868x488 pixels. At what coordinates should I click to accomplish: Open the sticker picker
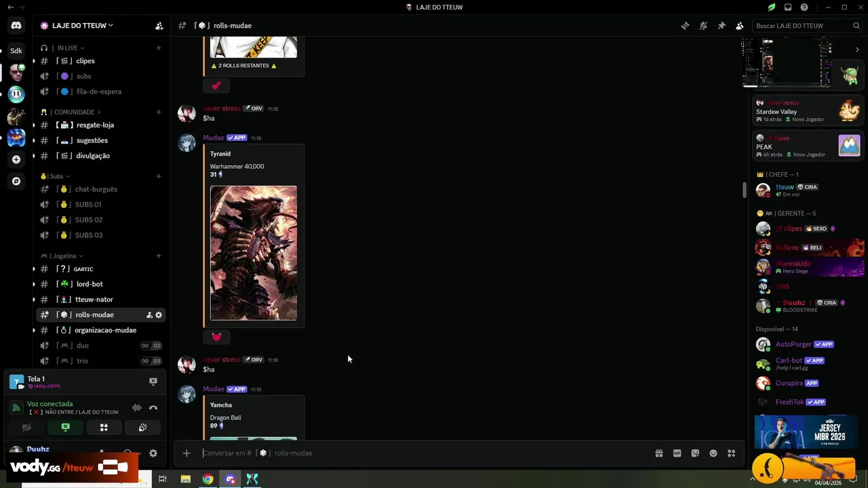click(x=695, y=453)
